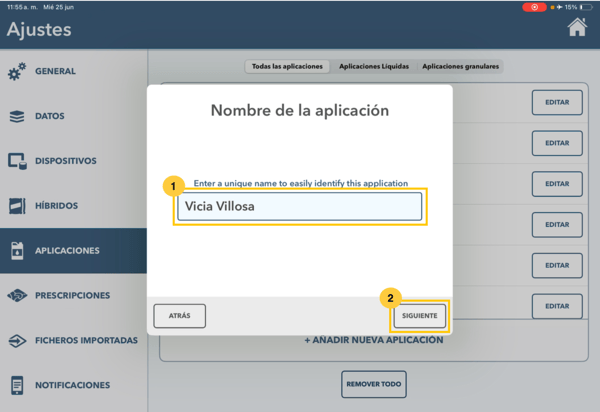
Task: Open the PRESCRIPCIONES settings section
Action: (x=73, y=295)
